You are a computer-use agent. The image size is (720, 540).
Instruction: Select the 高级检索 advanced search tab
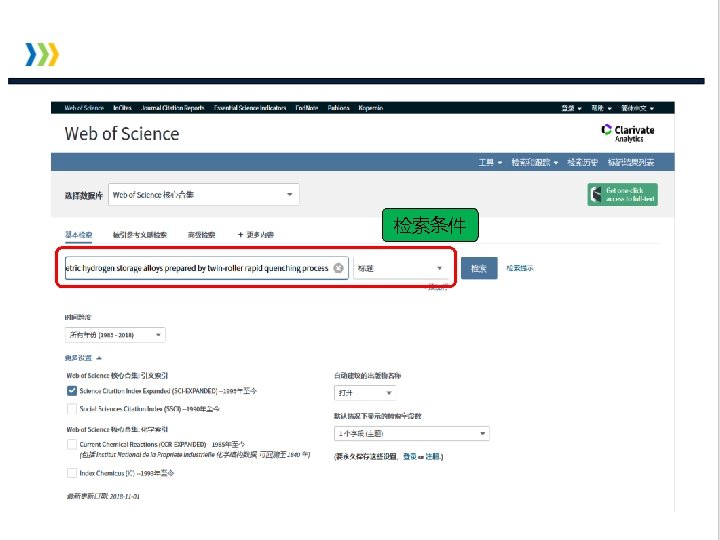tap(201, 235)
